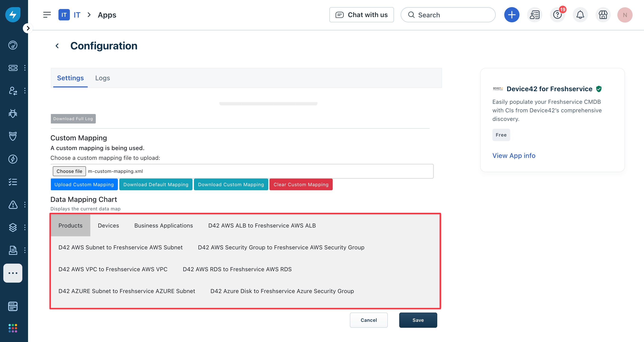The image size is (644, 342).
Task: Open the View App info link
Action: pos(514,155)
